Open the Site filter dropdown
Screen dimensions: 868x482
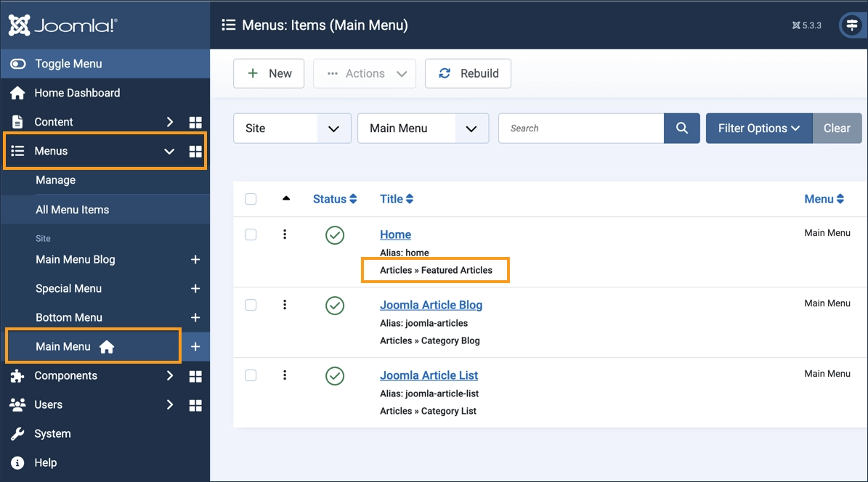click(292, 128)
